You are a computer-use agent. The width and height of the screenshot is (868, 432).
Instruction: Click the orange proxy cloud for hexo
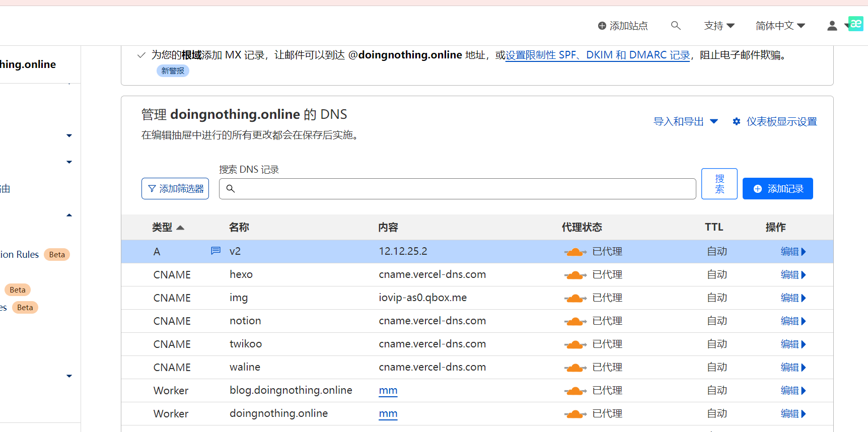(x=575, y=275)
